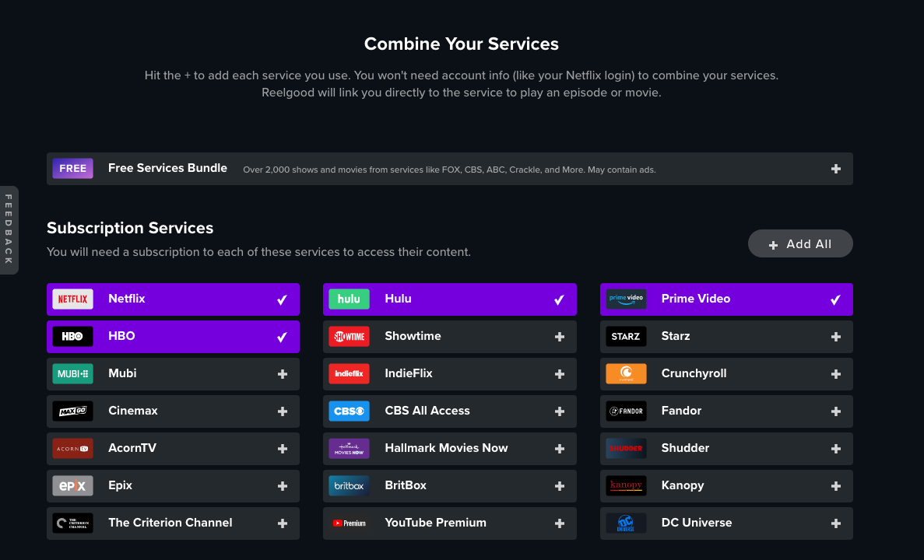Image resolution: width=924 pixels, height=560 pixels.
Task: Click the DC Universe label
Action: 697,523
